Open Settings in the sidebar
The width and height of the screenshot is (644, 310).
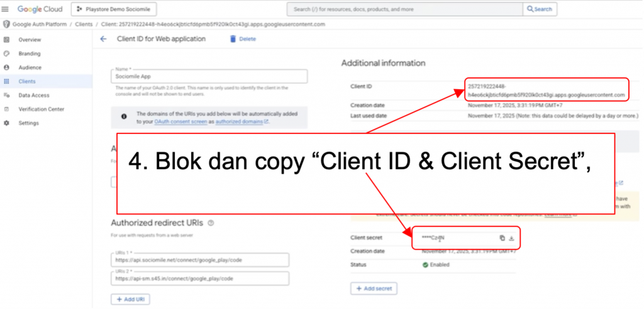(x=28, y=123)
